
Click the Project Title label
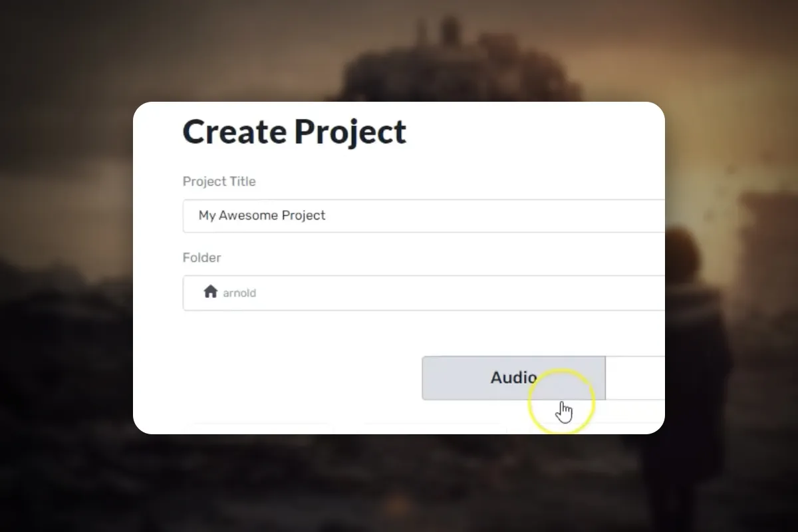click(x=219, y=181)
